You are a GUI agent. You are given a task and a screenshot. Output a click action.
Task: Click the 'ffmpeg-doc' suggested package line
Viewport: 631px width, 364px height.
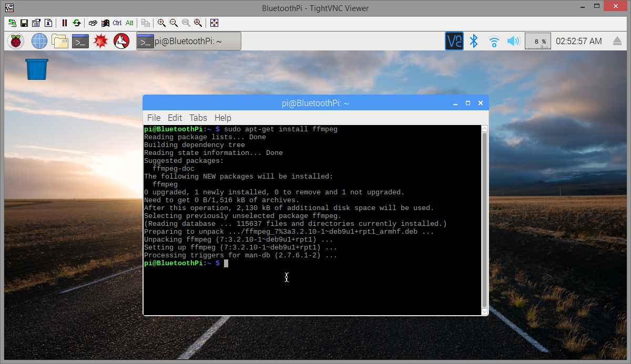[174, 169]
